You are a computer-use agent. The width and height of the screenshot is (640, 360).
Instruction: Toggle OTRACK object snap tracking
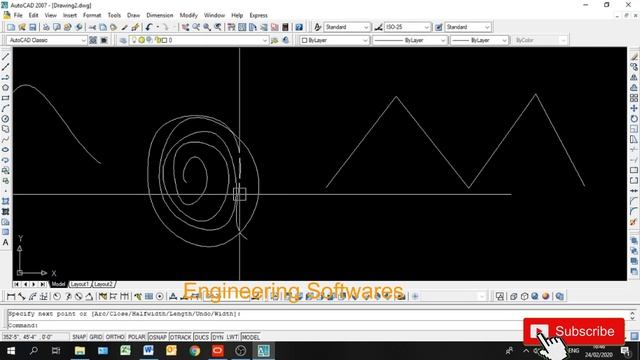pyautogui.click(x=180, y=337)
